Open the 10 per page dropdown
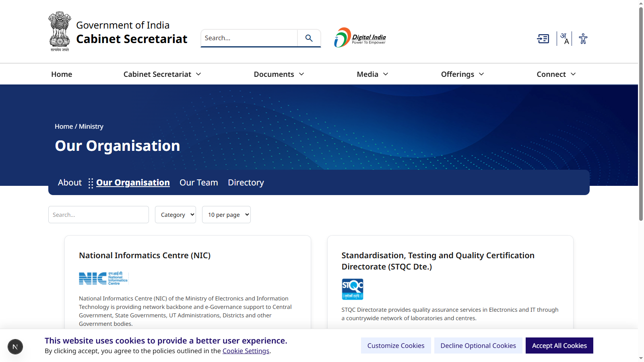Image resolution: width=644 pixels, height=362 pixels. (x=226, y=215)
